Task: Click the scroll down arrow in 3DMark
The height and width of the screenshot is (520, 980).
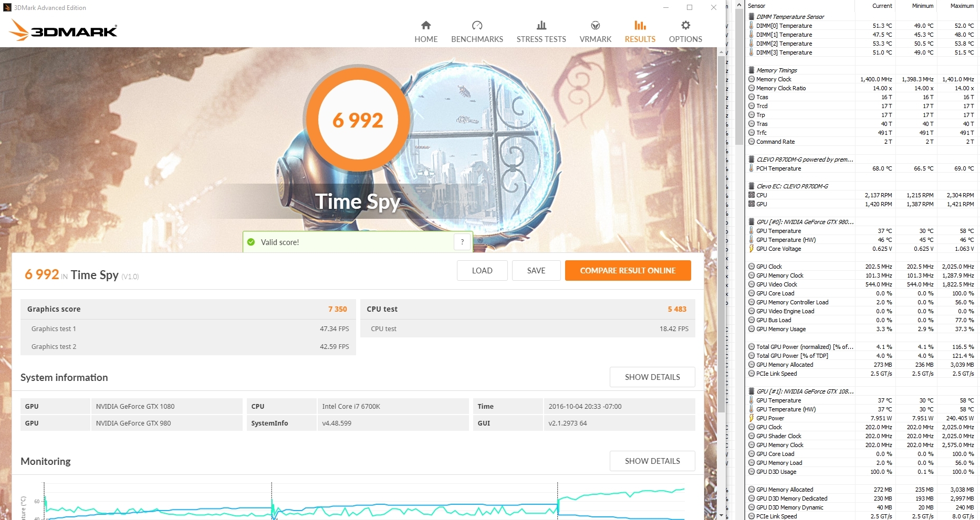Action: click(x=721, y=515)
